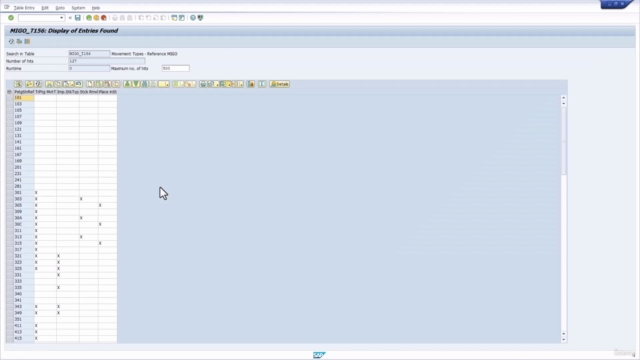Click the grid Refresh icon
Screen dimensions: 640x360
pyautogui.click(x=38, y=84)
